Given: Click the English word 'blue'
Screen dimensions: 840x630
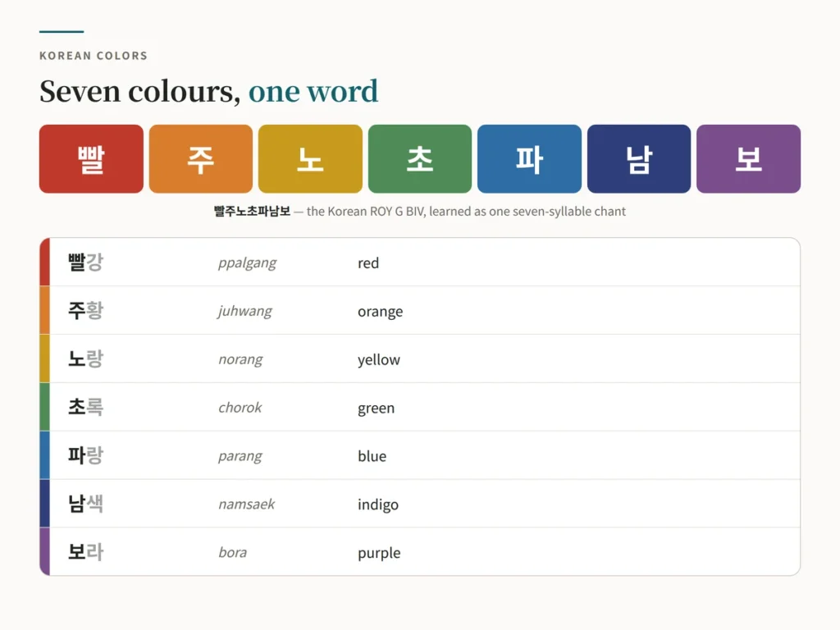Looking at the screenshot, I should [x=372, y=456].
